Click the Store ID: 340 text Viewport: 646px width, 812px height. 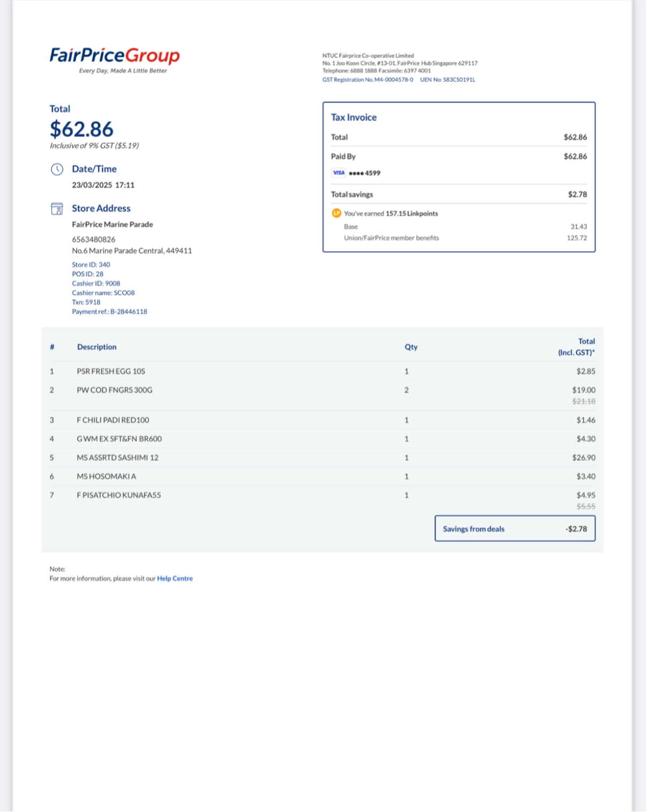(91, 265)
